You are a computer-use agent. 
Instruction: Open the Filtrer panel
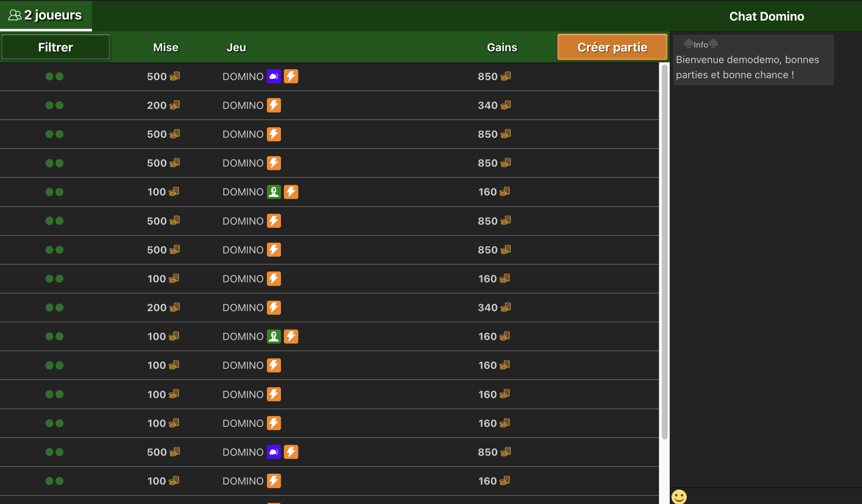click(x=56, y=47)
